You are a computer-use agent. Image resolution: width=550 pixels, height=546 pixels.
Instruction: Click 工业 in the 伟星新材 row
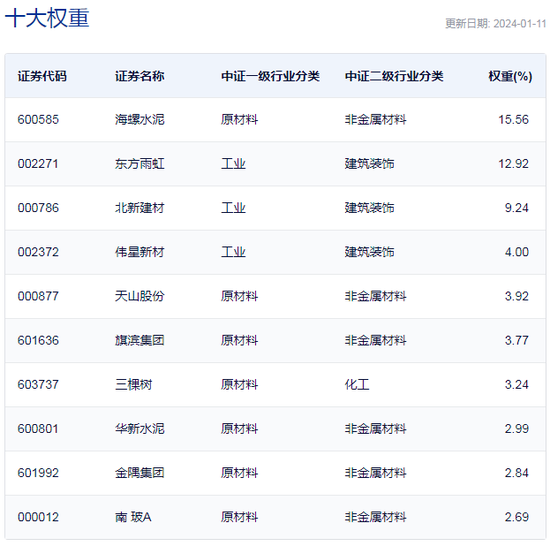(233, 252)
